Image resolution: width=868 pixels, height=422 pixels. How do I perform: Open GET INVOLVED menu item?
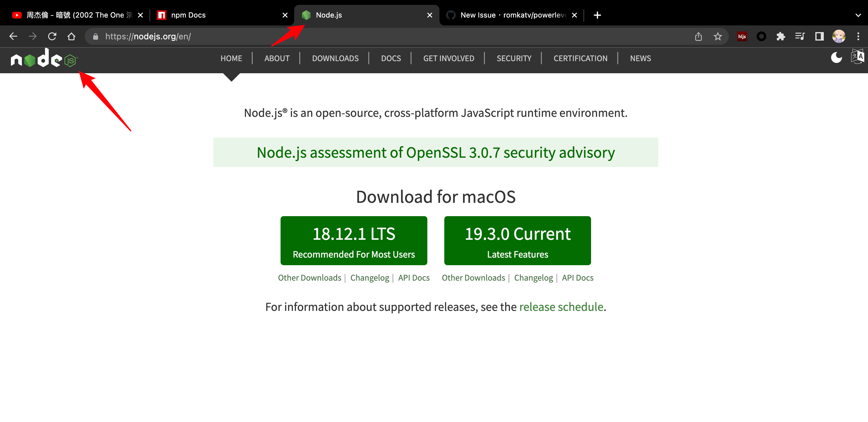[449, 58]
